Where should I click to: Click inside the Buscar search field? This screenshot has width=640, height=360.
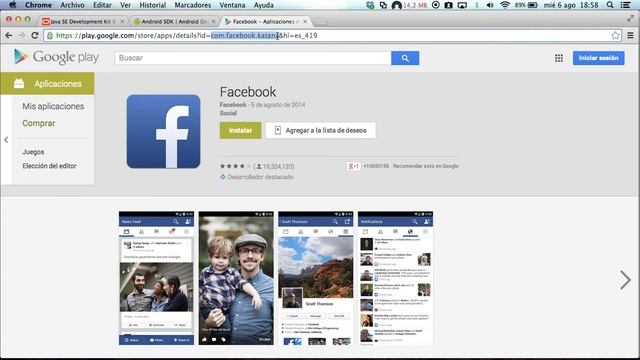click(x=253, y=58)
